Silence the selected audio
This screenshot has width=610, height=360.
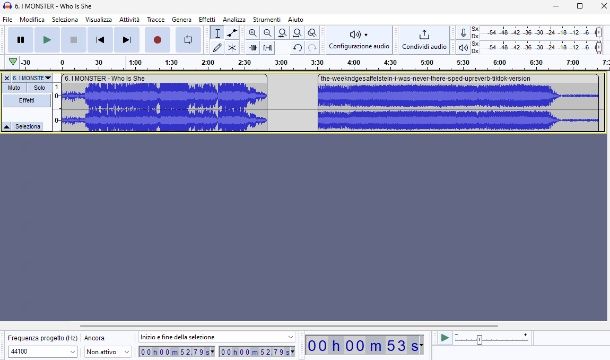click(x=267, y=47)
